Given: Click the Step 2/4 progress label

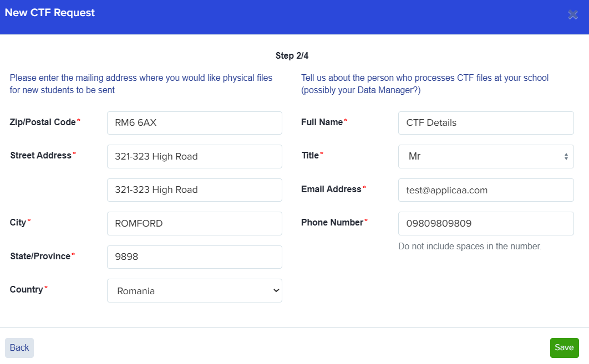Looking at the screenshot, I should click(x=292, y=55).
